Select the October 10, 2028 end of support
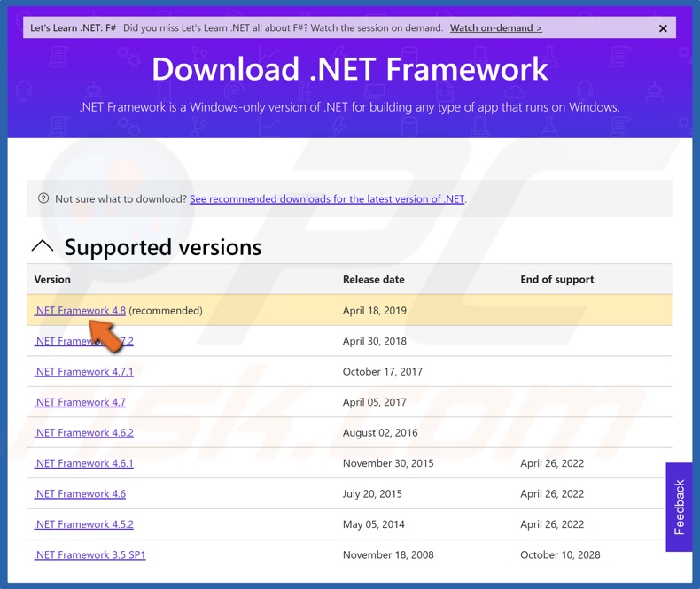The width and height of the screenshot is (700, 589). click(x=560, y=554)
